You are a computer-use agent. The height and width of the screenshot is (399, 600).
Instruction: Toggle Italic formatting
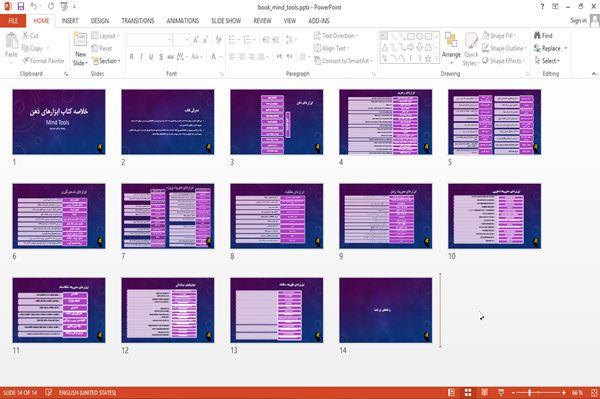pyautogui.click(x=141, y=57)
